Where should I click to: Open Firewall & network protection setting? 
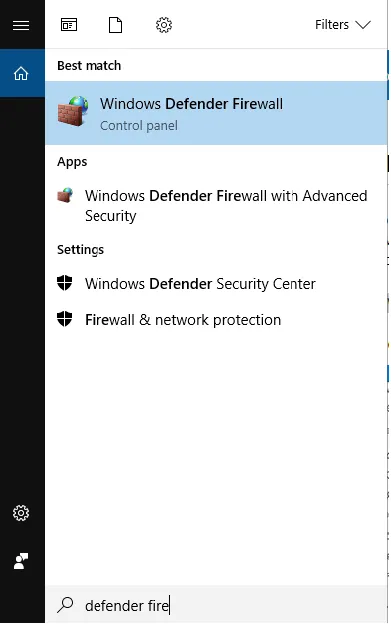[216, 320]
